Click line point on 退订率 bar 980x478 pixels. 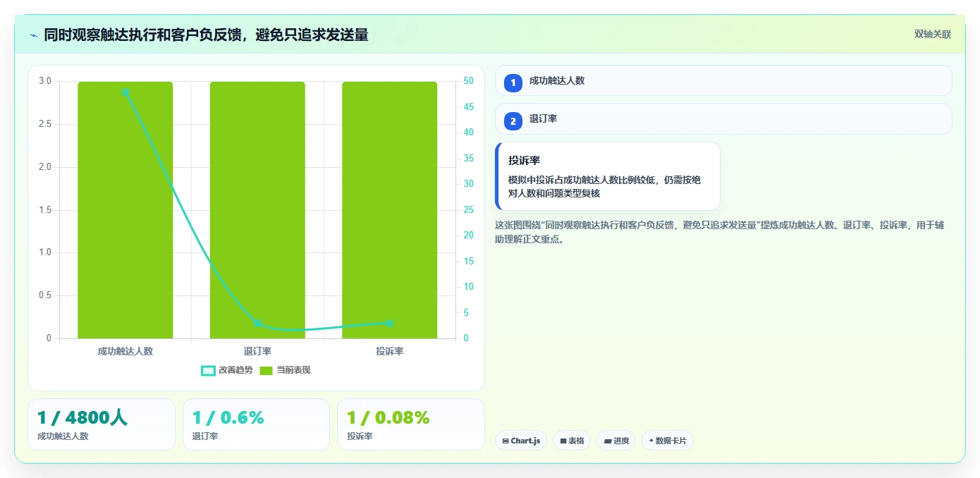click(x=257, y=324)
